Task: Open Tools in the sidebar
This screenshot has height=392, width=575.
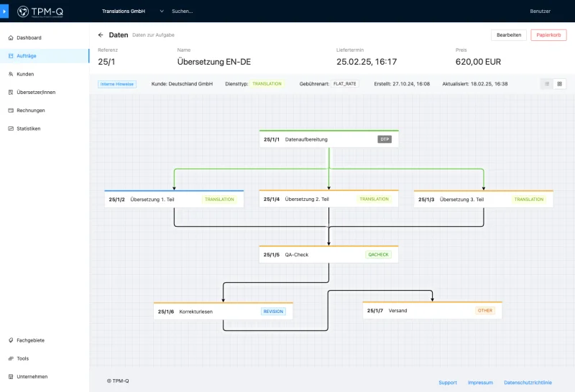Action: (23, 358)
